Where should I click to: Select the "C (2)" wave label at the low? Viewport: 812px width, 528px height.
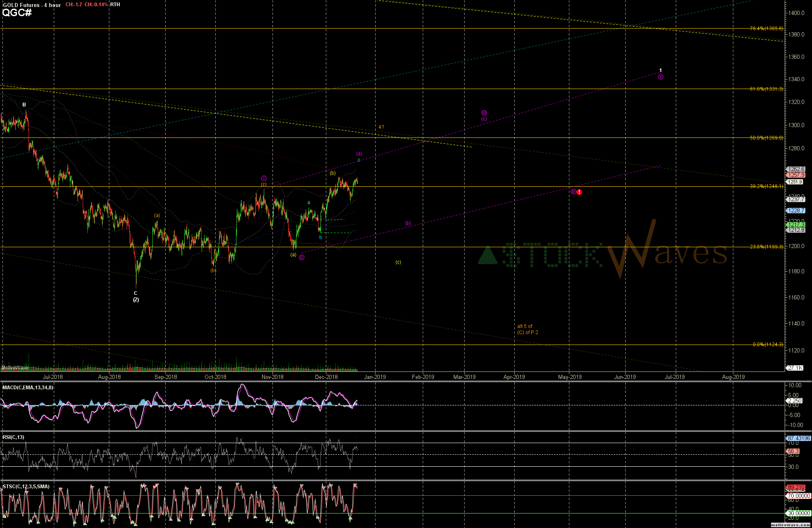(136, 297)
